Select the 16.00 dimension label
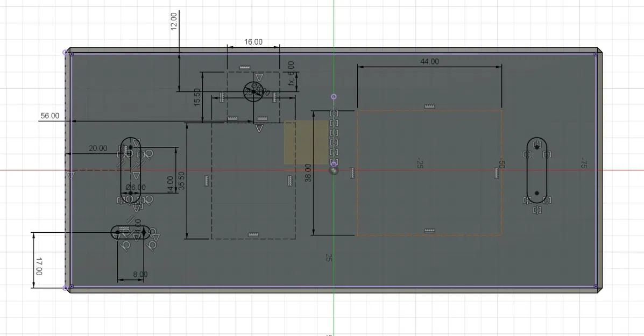The image size is (644, 336). click(253, 42)
